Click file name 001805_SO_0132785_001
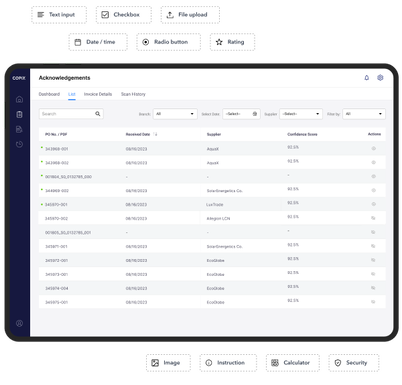Screen dimensions: 402x385 click(68, 232)
